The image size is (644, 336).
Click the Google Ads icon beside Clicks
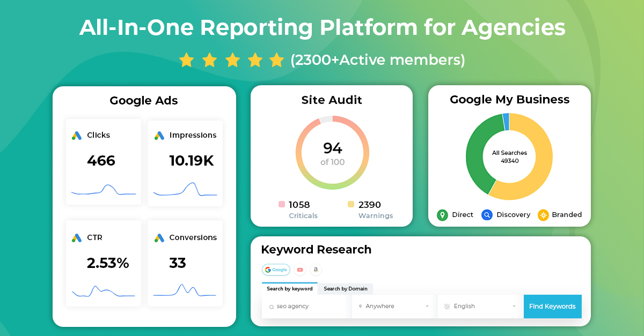click(77, 135)
